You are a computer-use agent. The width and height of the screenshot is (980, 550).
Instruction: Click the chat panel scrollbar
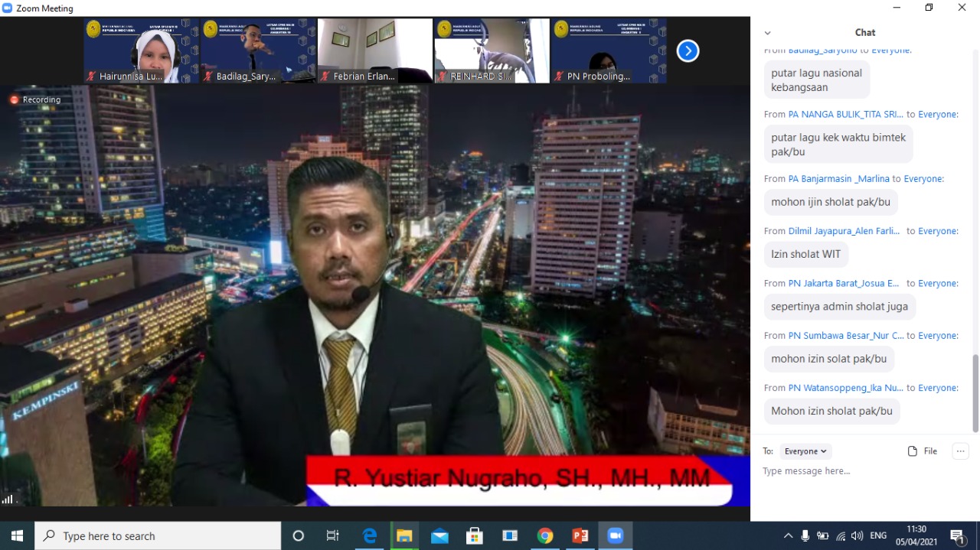click(x=975, y=393)
